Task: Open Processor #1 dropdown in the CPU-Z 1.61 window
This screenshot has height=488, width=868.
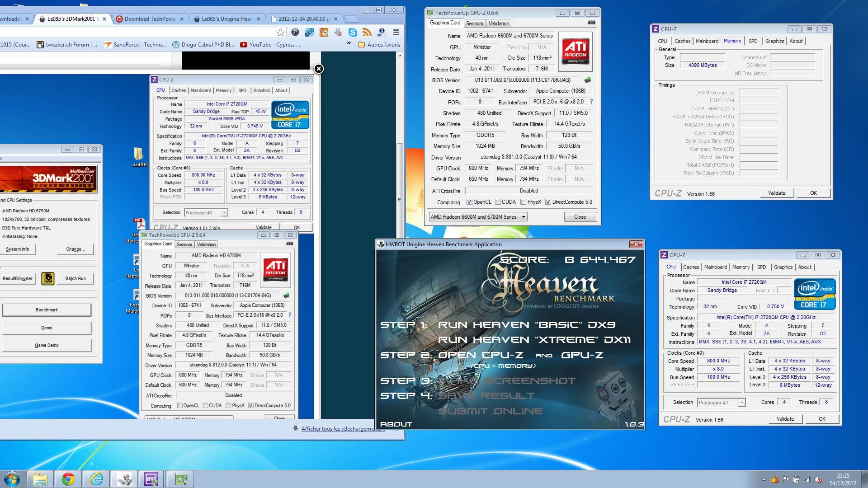Action: (x=206, y=212)
